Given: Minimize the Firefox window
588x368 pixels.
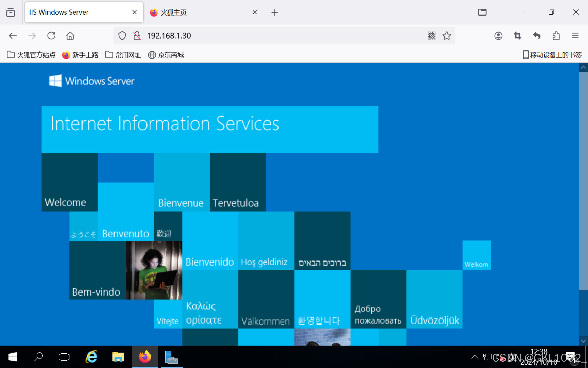Looking at the screenshot, I should tap(527, 12).
